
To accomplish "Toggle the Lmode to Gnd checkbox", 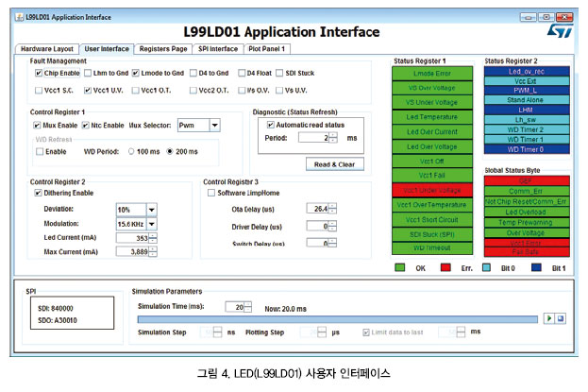I will pyautogui.click(x=135, y=73).
